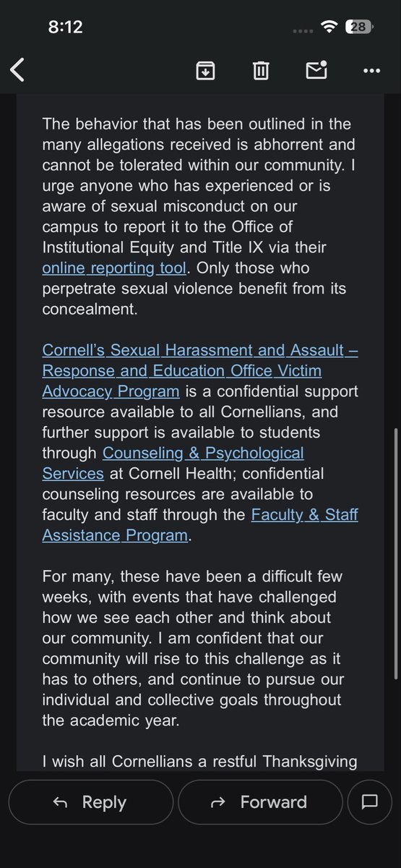Tap the Forward button
401x868 pixels.
(260, 801)
